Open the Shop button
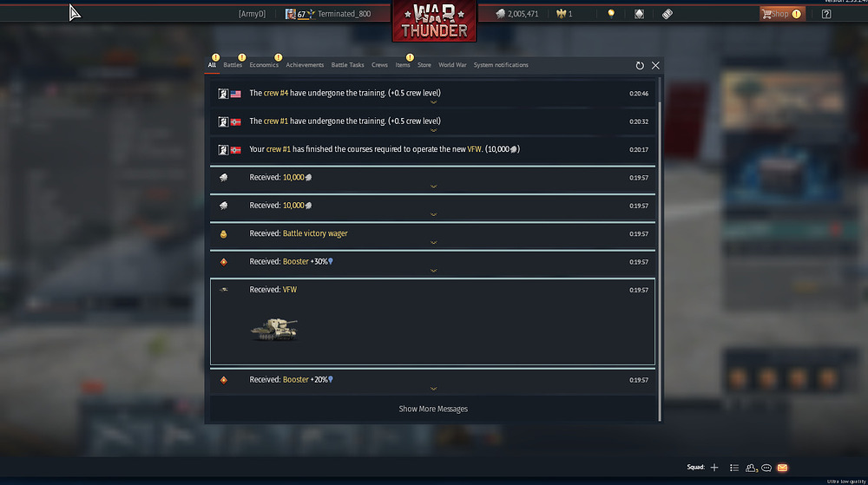 pyautogui.click(x=781, y=14)
